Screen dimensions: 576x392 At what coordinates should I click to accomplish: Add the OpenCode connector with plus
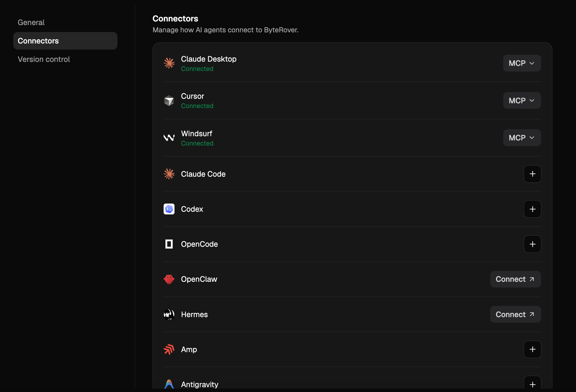[533, 244]
